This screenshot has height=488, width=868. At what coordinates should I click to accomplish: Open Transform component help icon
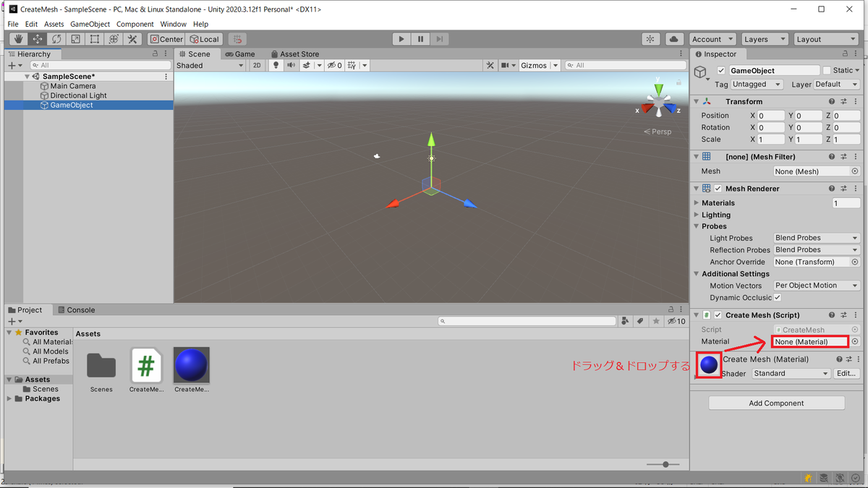click(x=832, y=102)
